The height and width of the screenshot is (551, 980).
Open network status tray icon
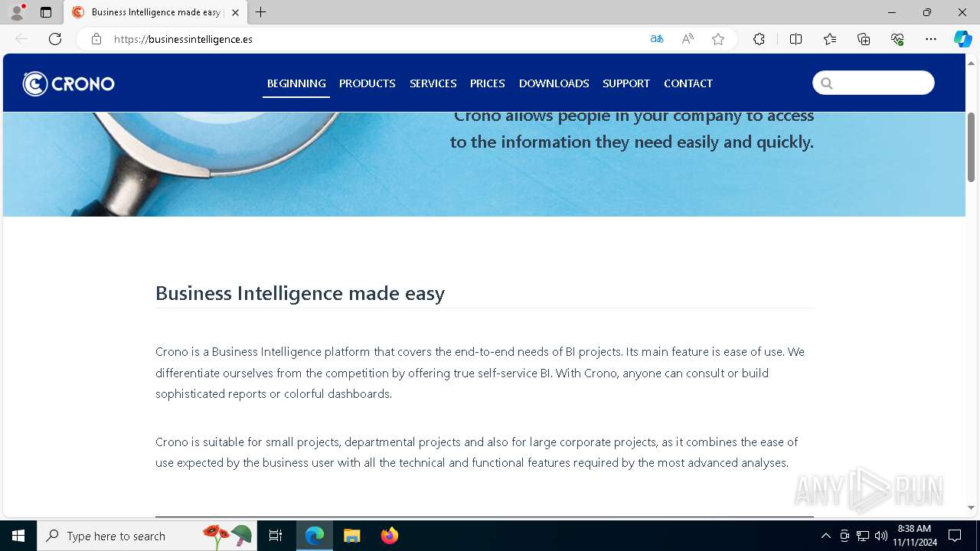(x=863, y=536)
